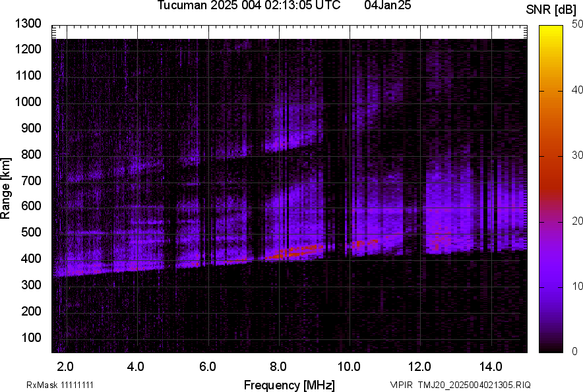The width and height of the screenshot is (583, 392).
Task: Select the 50 tick label on the colorbar
Action: click(x=578, y=24)
